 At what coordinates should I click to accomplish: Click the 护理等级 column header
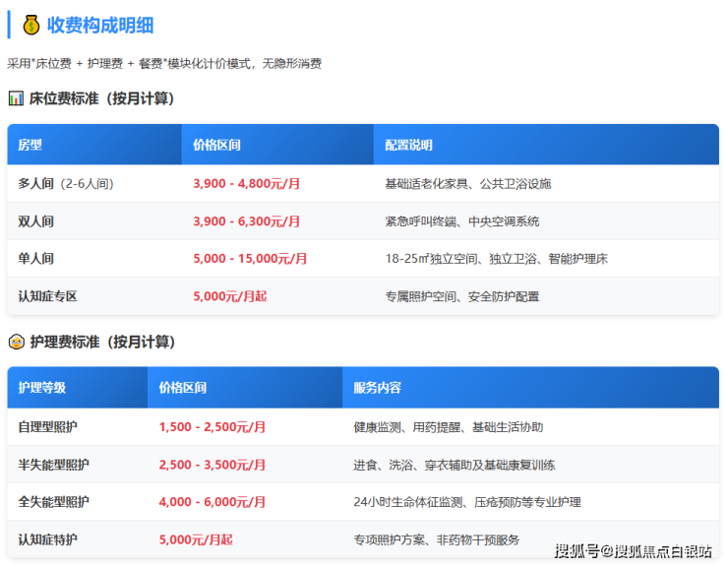(41, 388)
